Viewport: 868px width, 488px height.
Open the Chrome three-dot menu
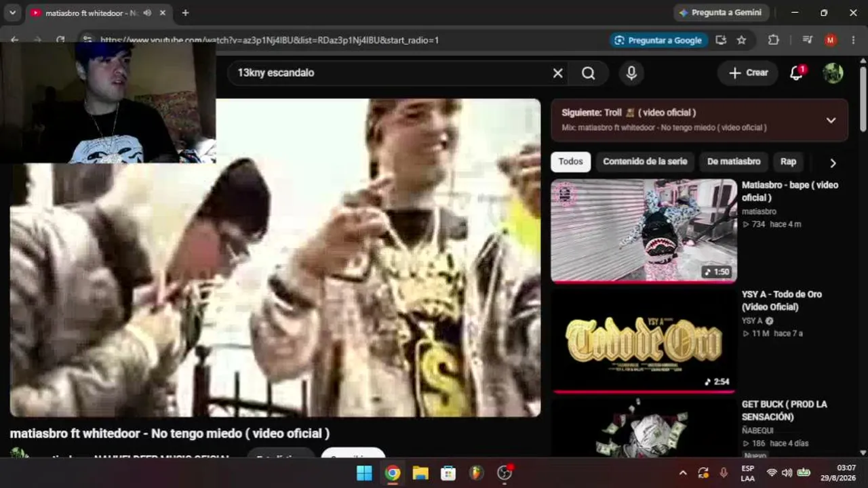point(853,40)
